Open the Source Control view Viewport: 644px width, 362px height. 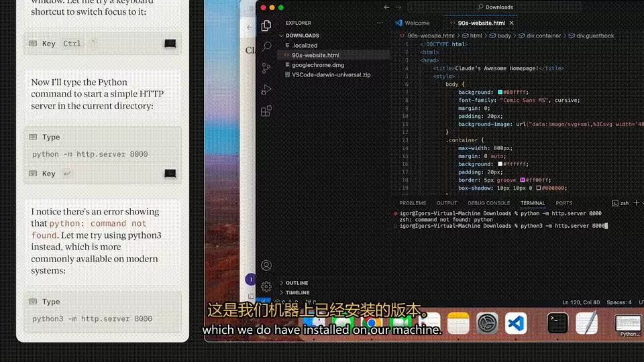pos(266,68)
